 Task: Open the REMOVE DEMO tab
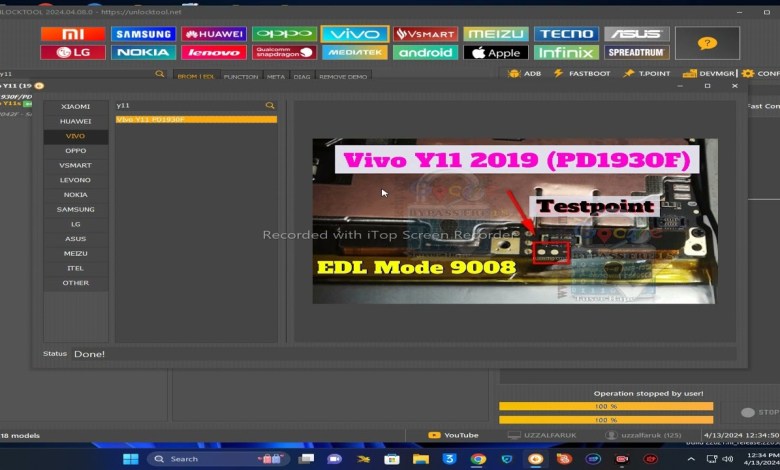point(343,76)
